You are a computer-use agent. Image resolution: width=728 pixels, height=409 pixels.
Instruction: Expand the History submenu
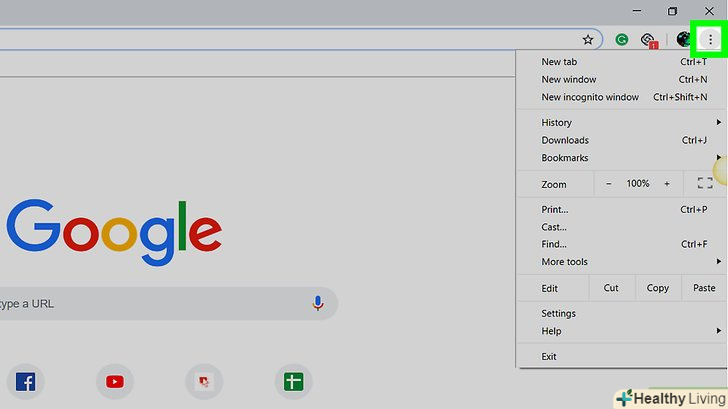[x=622, y=123]
